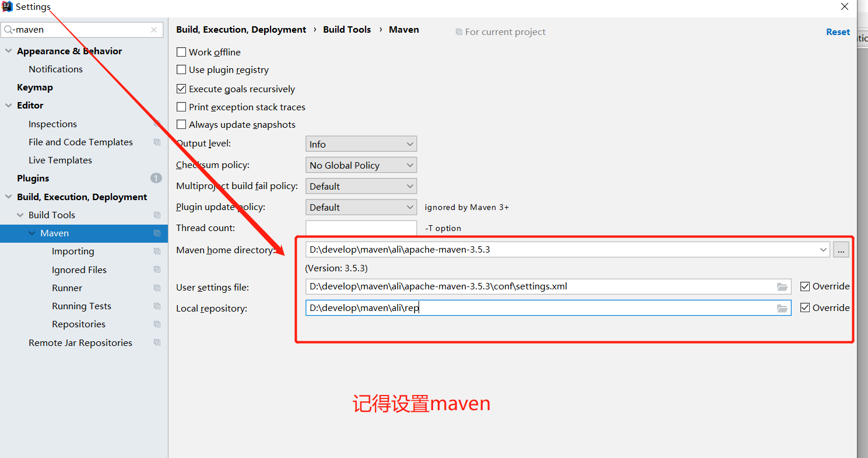Clear the maven search field with X icon
The height and width of the screenshot is (458, 868).
tap(154, 30)
